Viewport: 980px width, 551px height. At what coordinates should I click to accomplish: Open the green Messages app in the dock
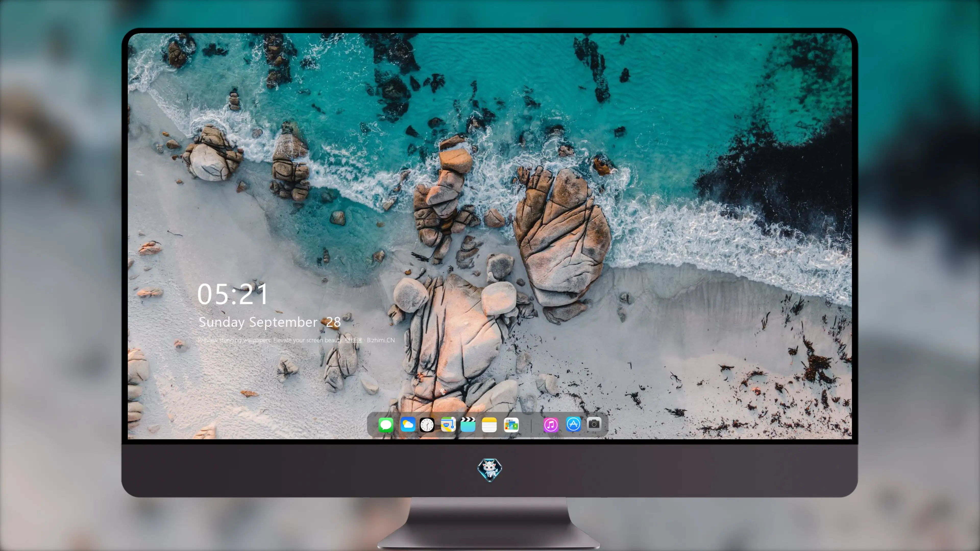tap(386, 424)
